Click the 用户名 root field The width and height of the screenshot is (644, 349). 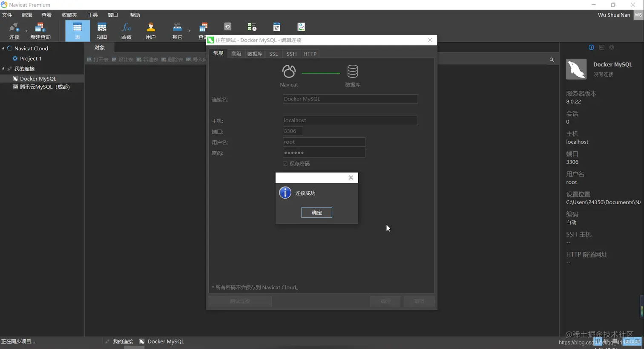324,142
